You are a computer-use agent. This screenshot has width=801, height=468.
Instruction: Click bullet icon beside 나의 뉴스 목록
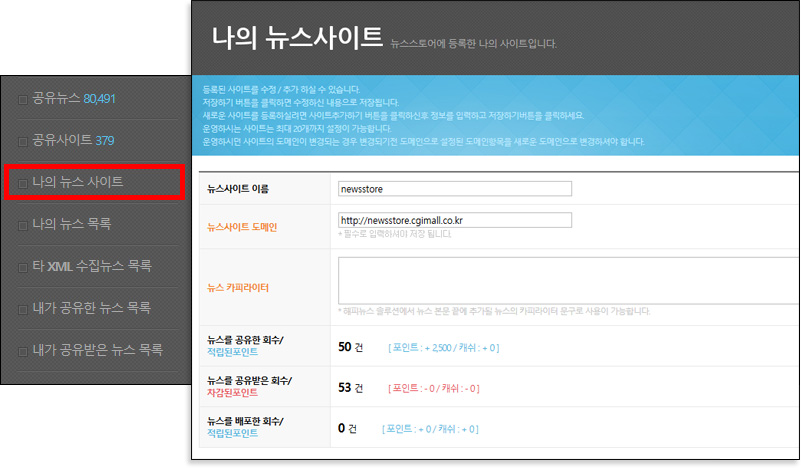coord(22,225)
